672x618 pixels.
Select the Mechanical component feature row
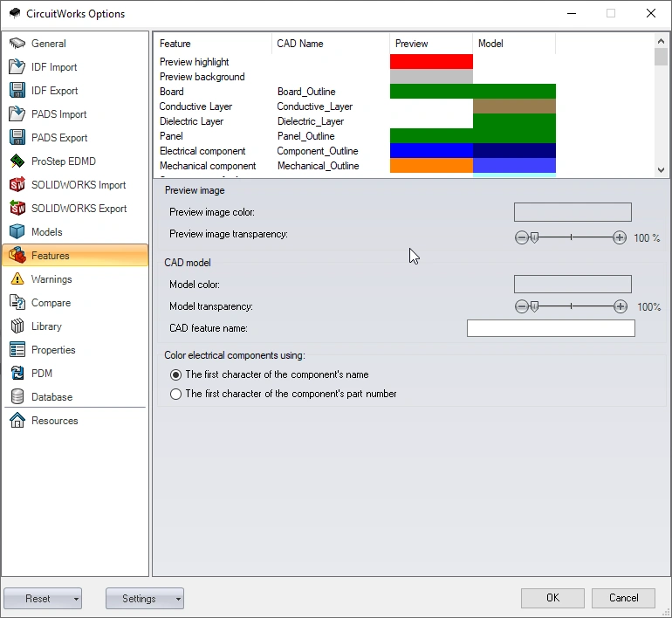[x=355, y=166]
